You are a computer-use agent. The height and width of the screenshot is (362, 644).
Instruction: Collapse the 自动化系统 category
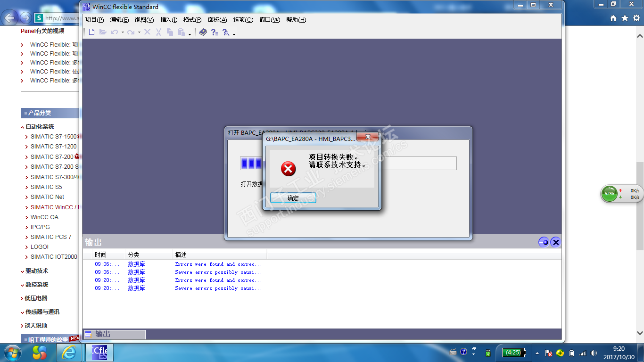[22, 127]
